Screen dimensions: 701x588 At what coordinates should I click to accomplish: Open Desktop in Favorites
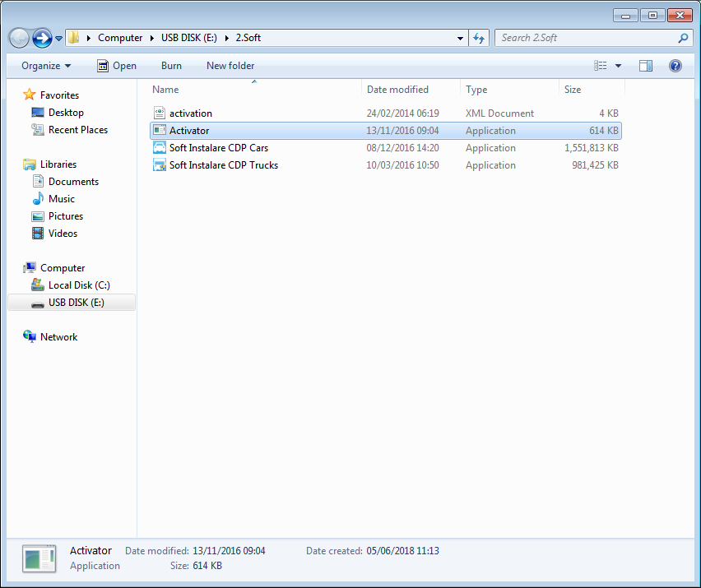[x=66, y=113]
